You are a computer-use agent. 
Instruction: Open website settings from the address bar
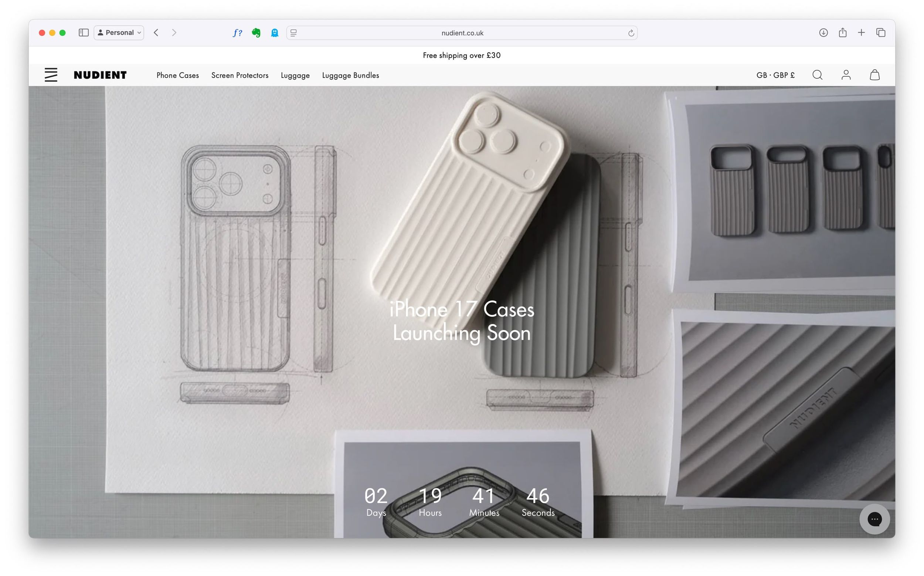pyautogui.click(x=293, y=33)
